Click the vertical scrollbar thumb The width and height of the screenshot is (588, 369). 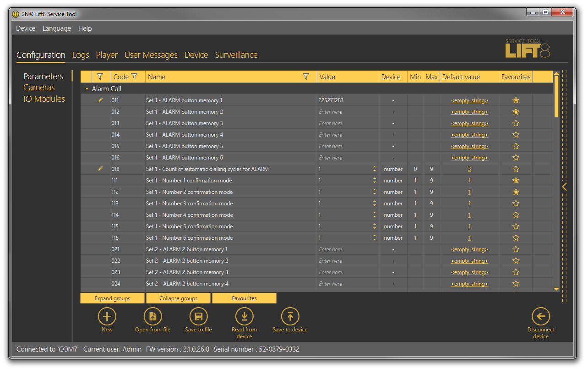point(556,96)
